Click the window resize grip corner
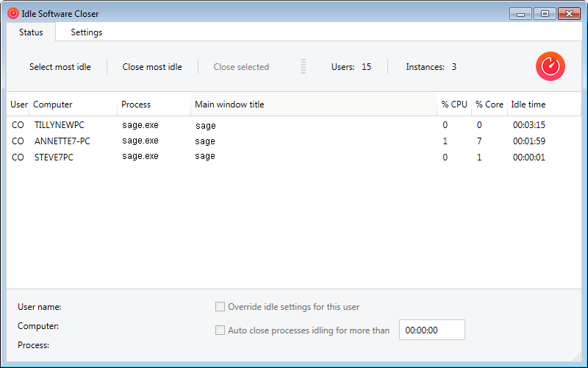588x368 pixels. (x=577, y=357)
